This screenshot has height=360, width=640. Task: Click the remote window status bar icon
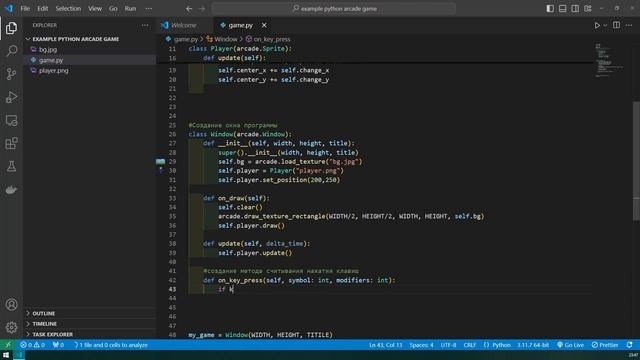click(8, 345)
